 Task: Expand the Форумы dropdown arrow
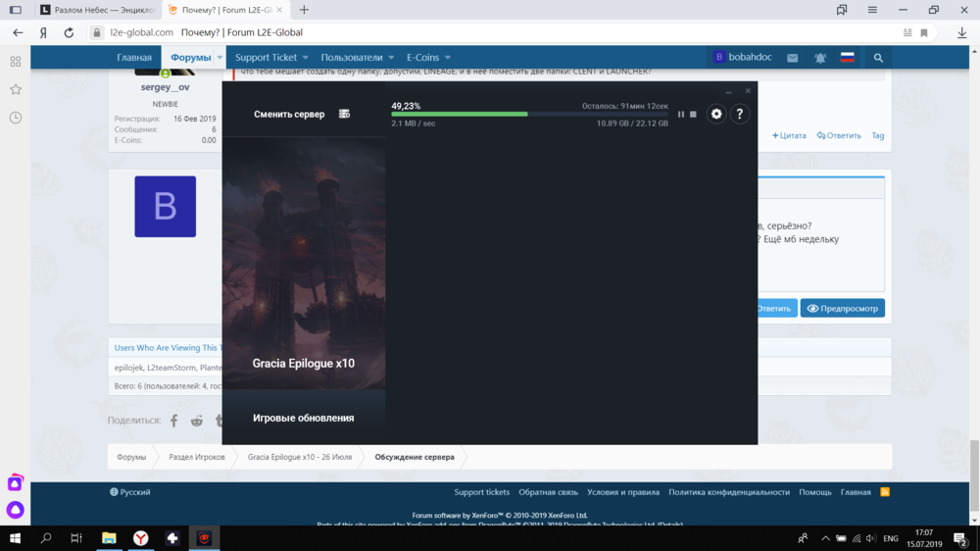[x=220, y=58]
